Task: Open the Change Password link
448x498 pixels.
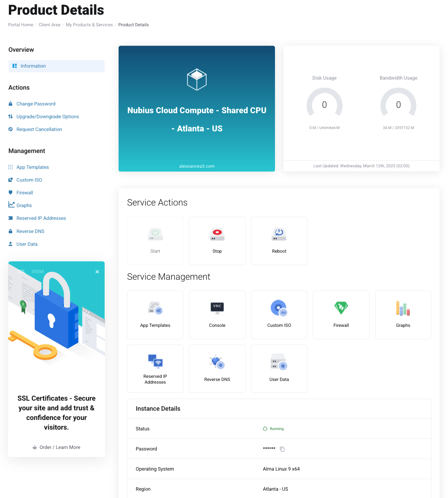Action: (36, 104)
